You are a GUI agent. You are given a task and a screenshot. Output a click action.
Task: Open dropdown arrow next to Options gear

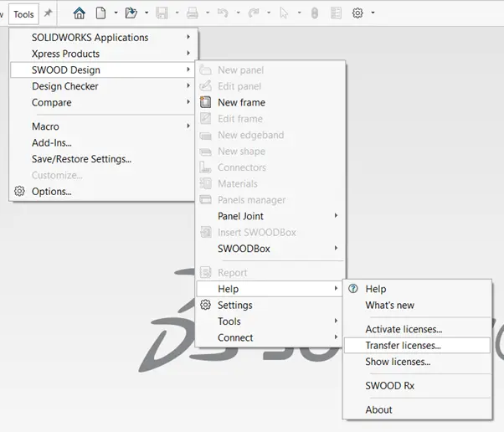pyautogui.click(x=373, y=13)
